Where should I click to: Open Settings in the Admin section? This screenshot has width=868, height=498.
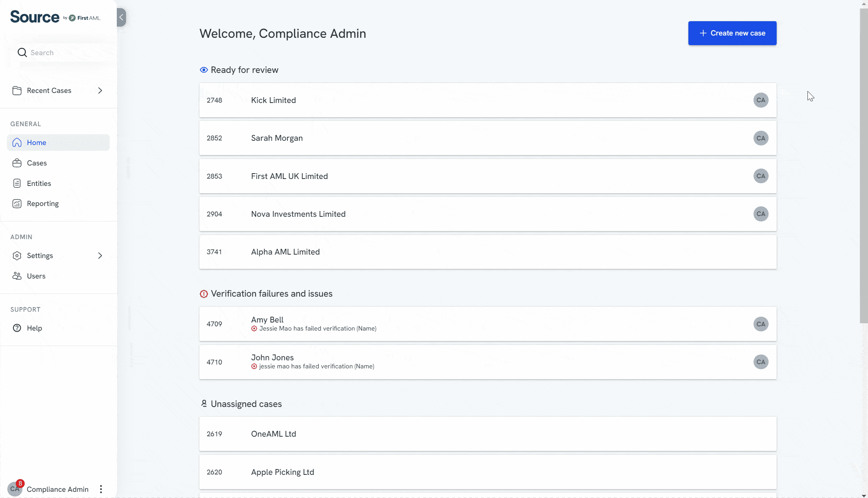pos(40,256)
